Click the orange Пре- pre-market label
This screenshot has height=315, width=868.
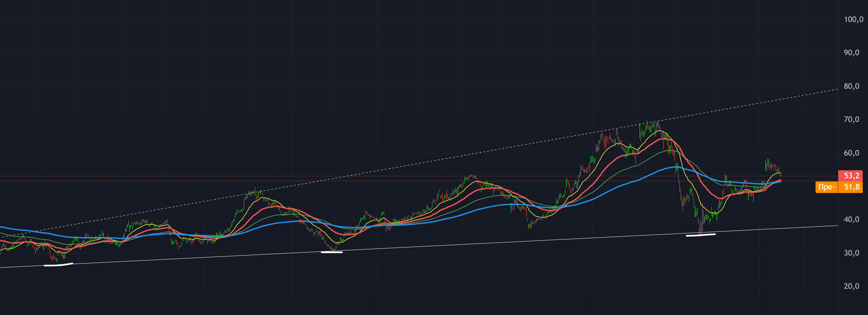tap(827, 187)
